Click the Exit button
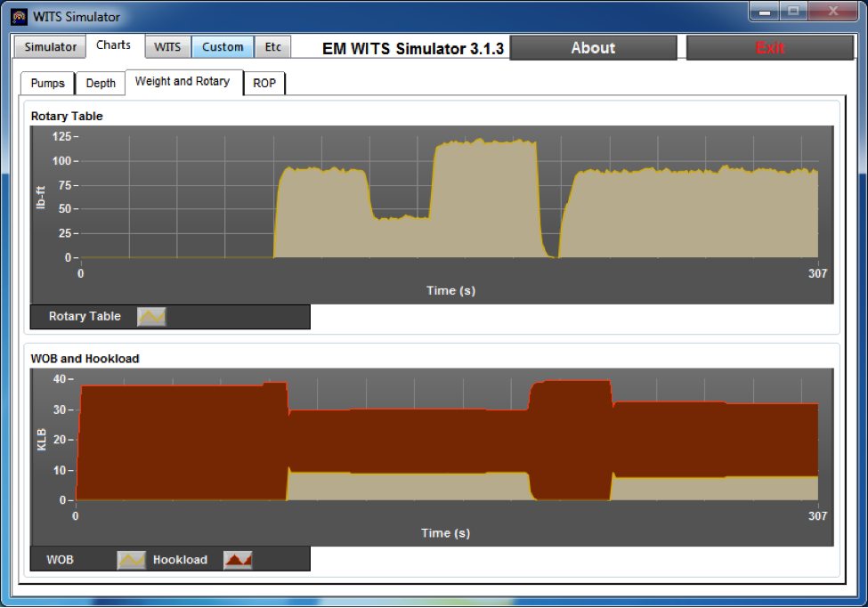Screen dimensions: 868x608 [x=769, y=47]
